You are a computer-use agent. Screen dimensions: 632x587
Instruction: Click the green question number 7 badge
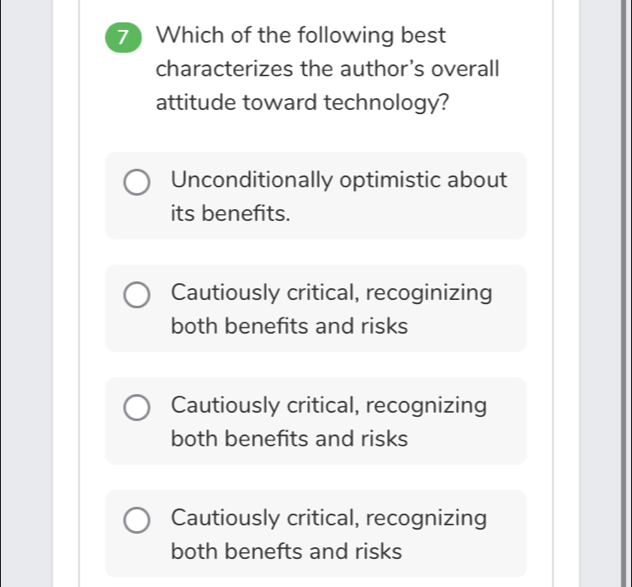click(x=123, y=37)
